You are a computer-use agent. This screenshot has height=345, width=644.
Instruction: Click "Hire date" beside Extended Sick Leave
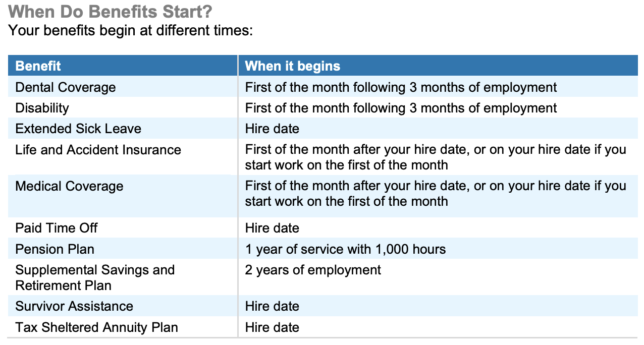pyautogui.click(x=272, y=129)
